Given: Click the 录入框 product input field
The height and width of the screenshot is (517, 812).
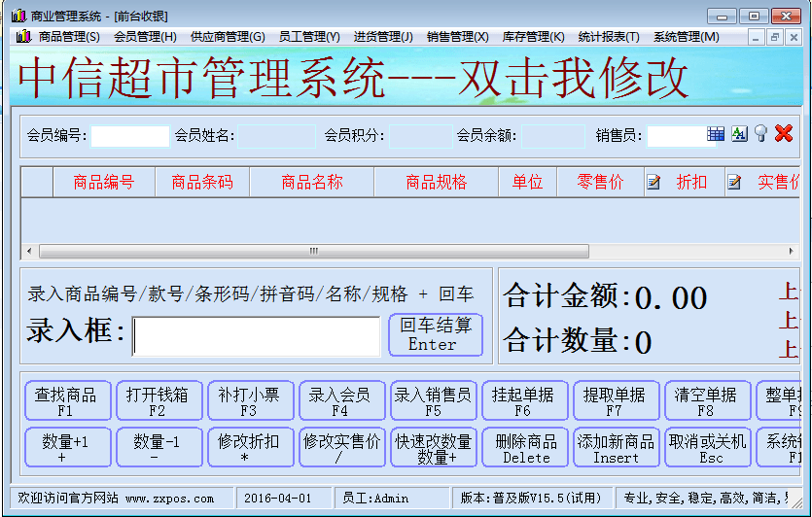Looking at the screenshot, I should pyautogui.click(x=257, y=336).
